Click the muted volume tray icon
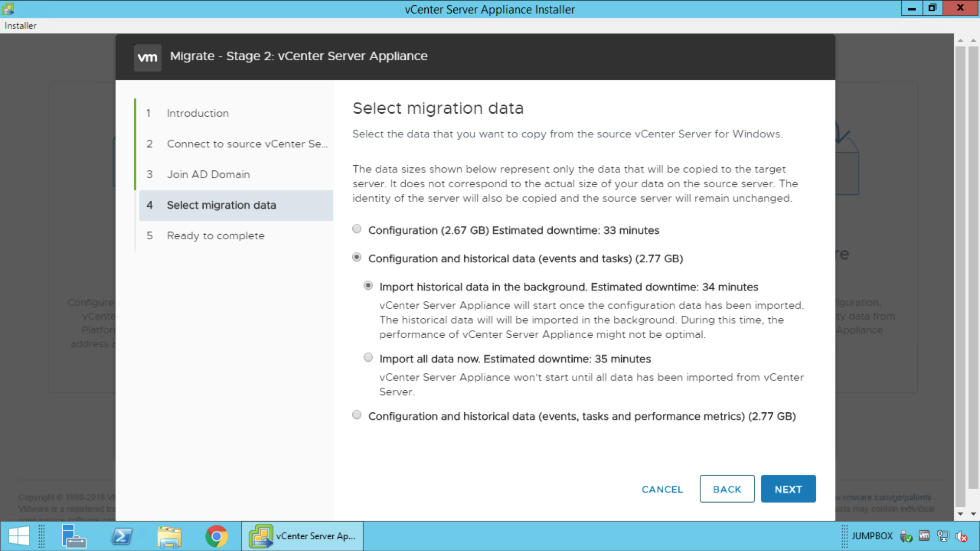980x551 pixels. click(x=961, y=536)
